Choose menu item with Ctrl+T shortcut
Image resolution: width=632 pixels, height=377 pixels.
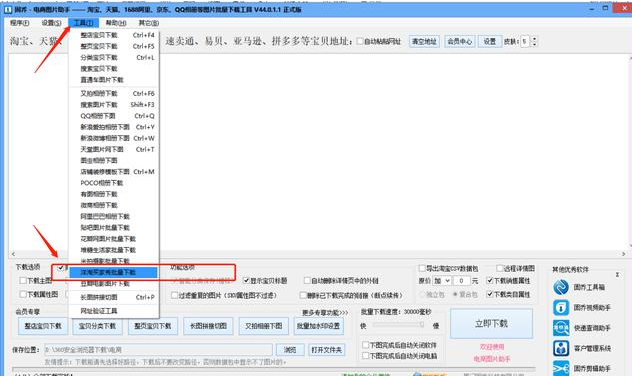pyautogui.click(x=114, y=150)
